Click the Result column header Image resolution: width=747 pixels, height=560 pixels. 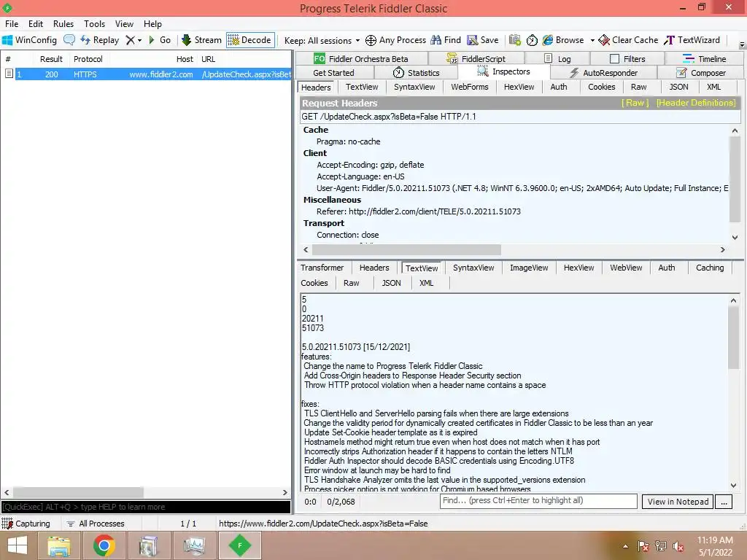tap(51, 59)
